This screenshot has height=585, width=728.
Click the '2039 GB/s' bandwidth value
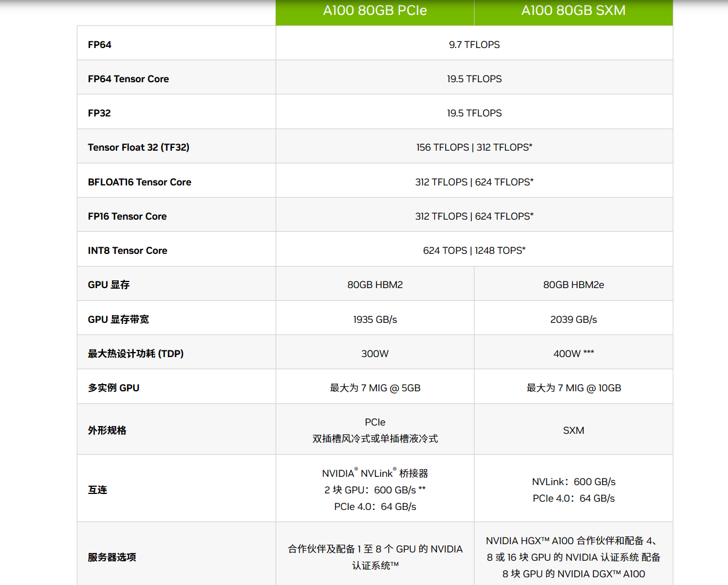(x=573, y=320)
